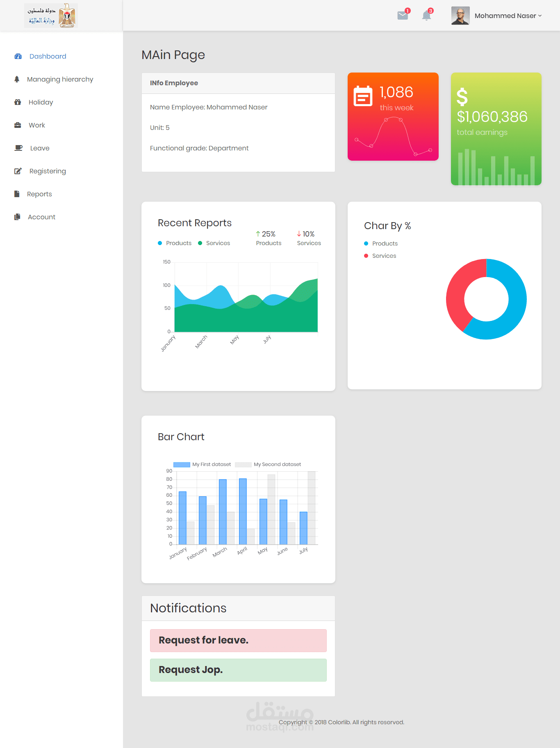Click the Reports file icon

point(17,194)
